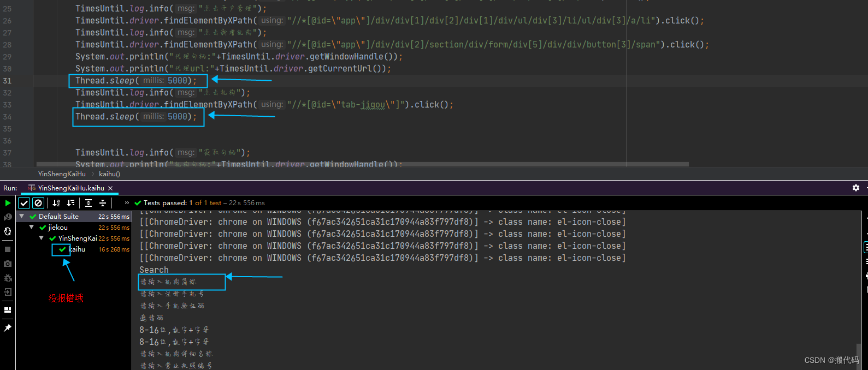Click line number 28 in gutter
The image size is (868, 370).
coord(7,45)
